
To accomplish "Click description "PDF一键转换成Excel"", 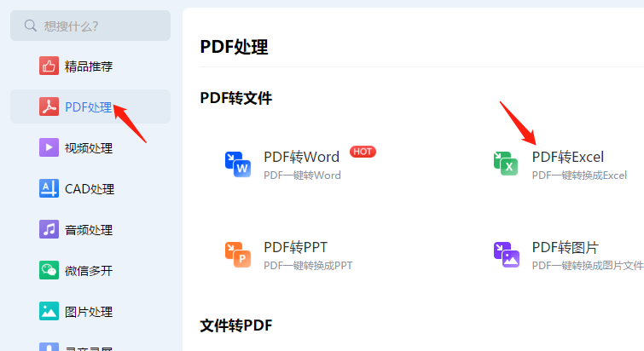I will (579, 175).
